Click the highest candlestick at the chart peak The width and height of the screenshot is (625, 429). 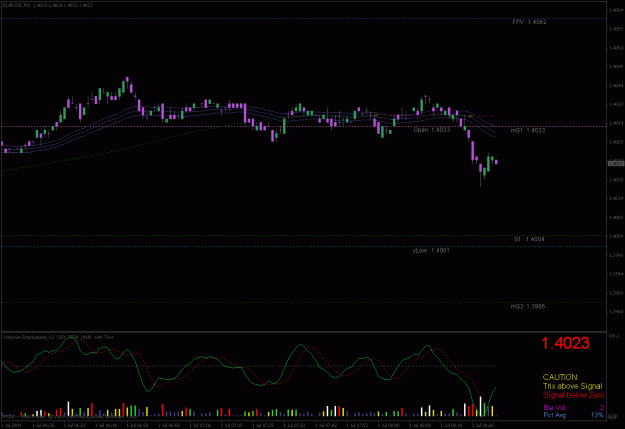tap(127, 79)
